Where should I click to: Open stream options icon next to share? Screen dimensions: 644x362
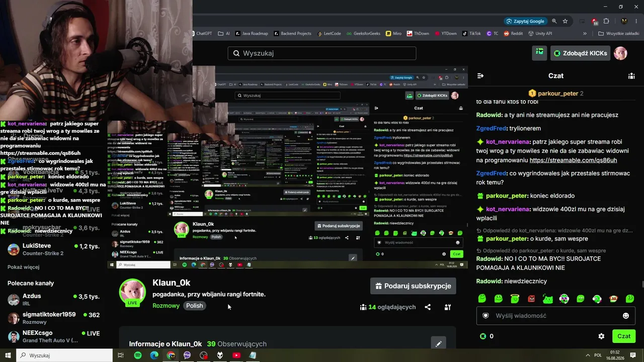447,307
